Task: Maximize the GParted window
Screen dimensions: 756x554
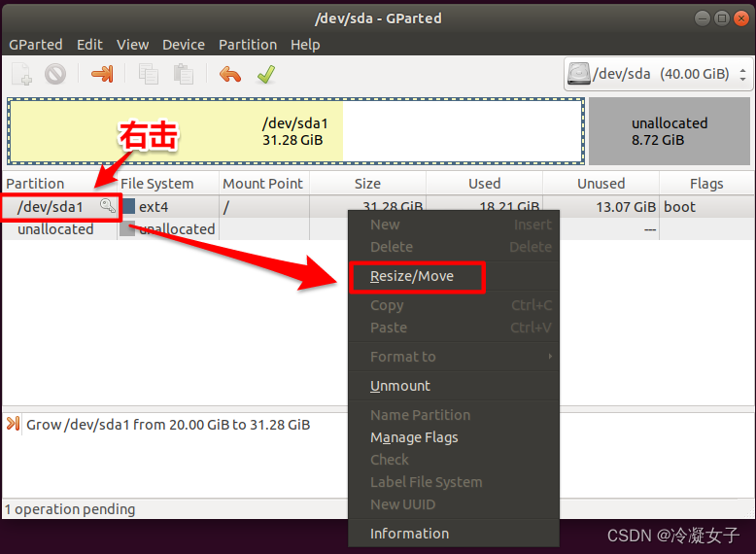Action: coord(722,18)
